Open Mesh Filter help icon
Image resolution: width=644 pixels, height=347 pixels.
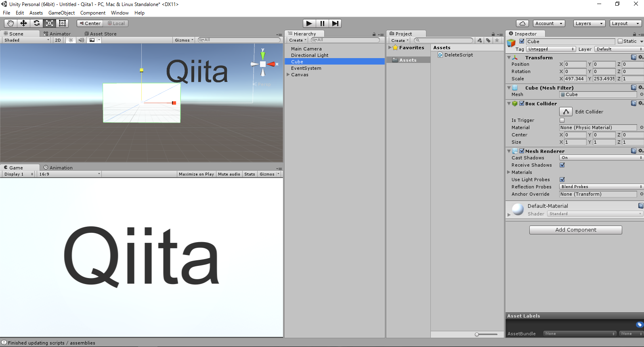tap(634, 88)
